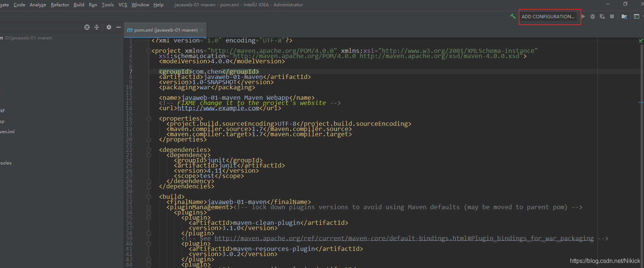Click the Run with Coverage icon
The width and height of the screenshot is (644, 268).
[x=602, y=16]
